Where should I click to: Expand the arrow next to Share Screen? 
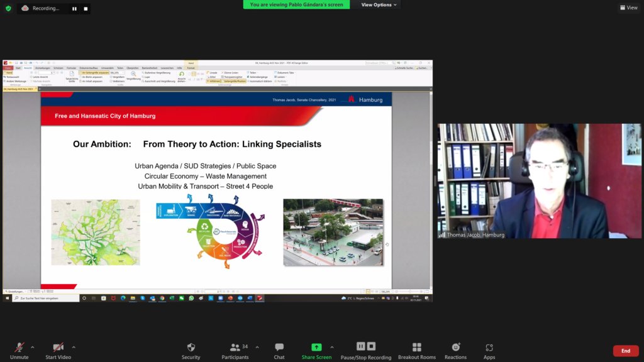pyautogui.click(x=332, y=346)
